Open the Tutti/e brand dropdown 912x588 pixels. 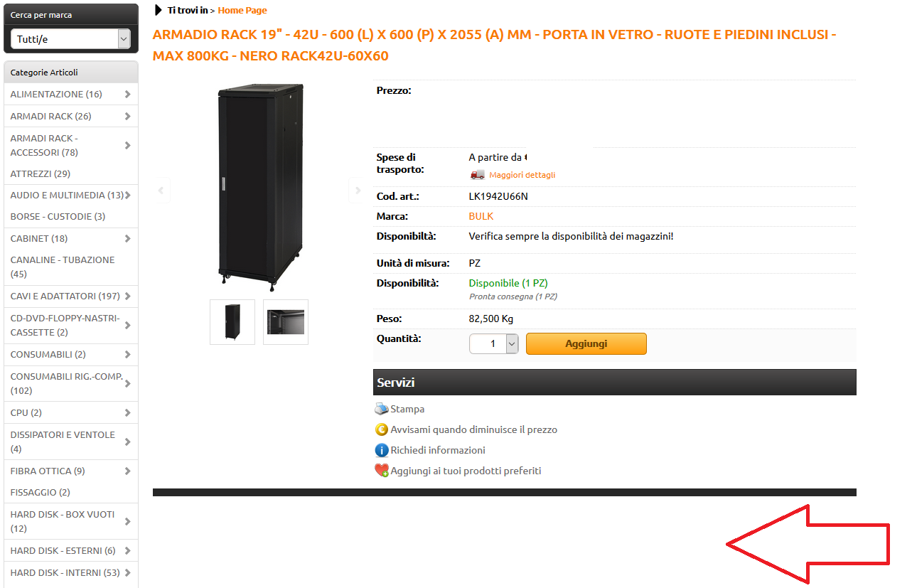(70, 39)
